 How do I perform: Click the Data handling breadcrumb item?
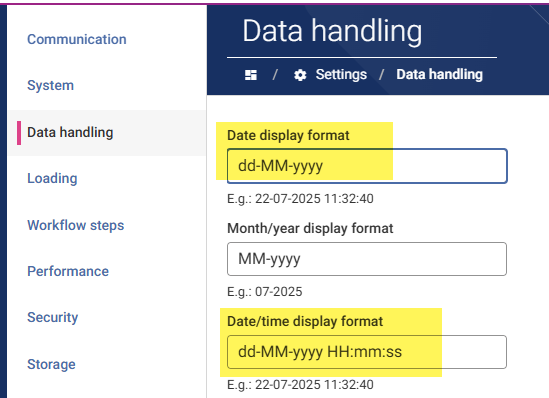[x=439, y=74]
